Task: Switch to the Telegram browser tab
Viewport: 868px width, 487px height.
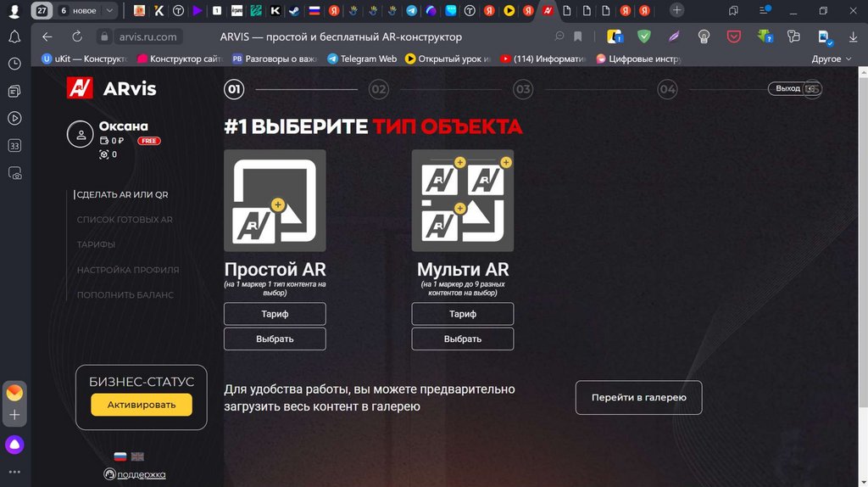Action: (x=411, y=10)
